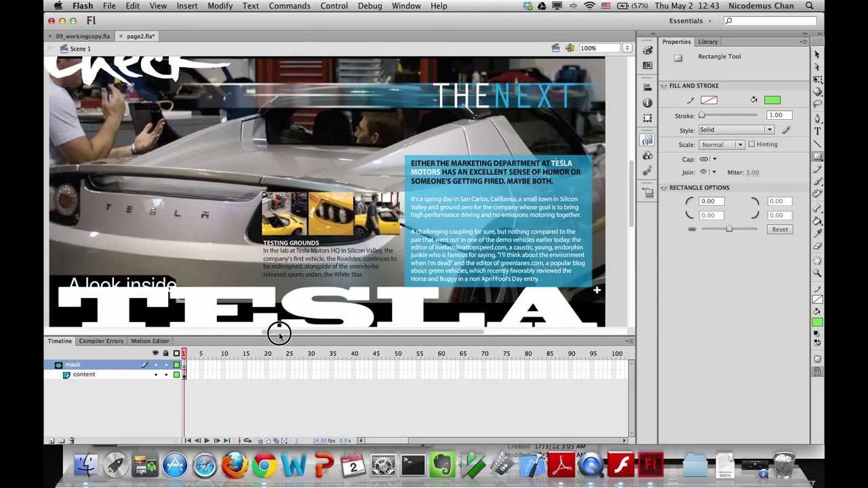
Task: Toggle show/hide all layers eye header
Action: 155,353
